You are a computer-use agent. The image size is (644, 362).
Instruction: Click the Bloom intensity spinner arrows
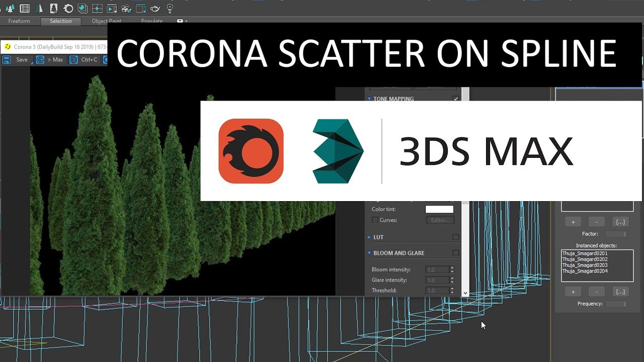tap(452, 269)
